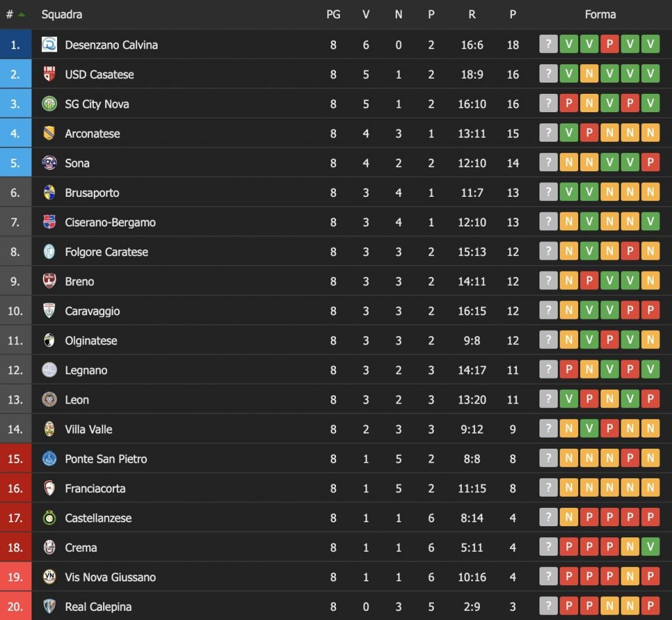Click the Squadra column header
This screenshot has width=672, height=620.
62,14
